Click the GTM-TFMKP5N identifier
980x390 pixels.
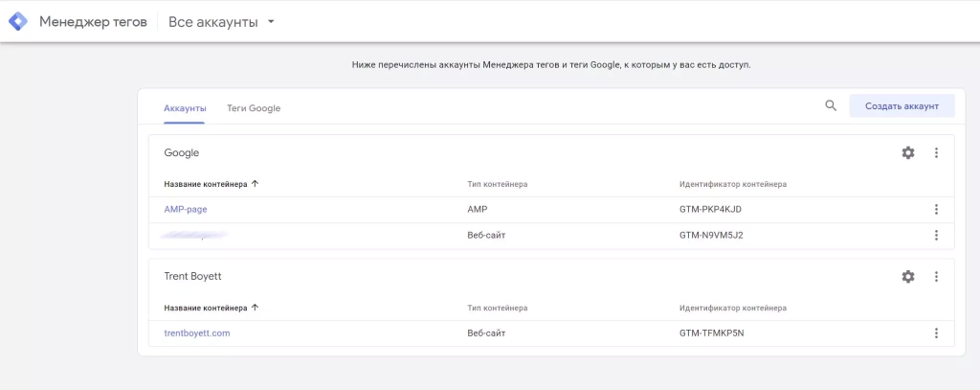click(712, 333)
